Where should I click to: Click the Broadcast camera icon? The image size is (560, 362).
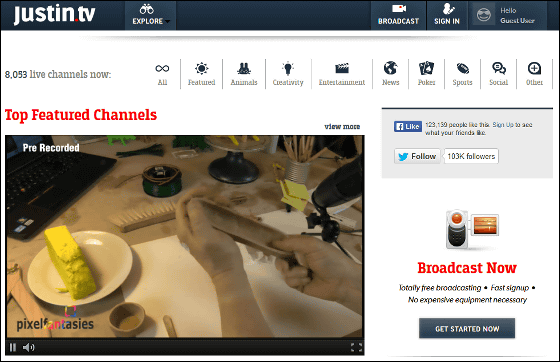(398, 9)
